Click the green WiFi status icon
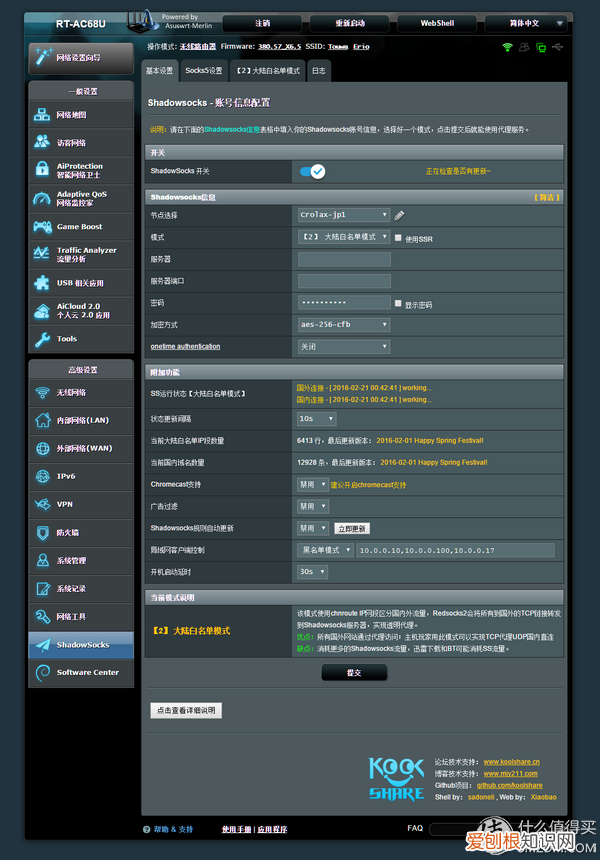Screen dimensions: 600x860 [507, 46]
